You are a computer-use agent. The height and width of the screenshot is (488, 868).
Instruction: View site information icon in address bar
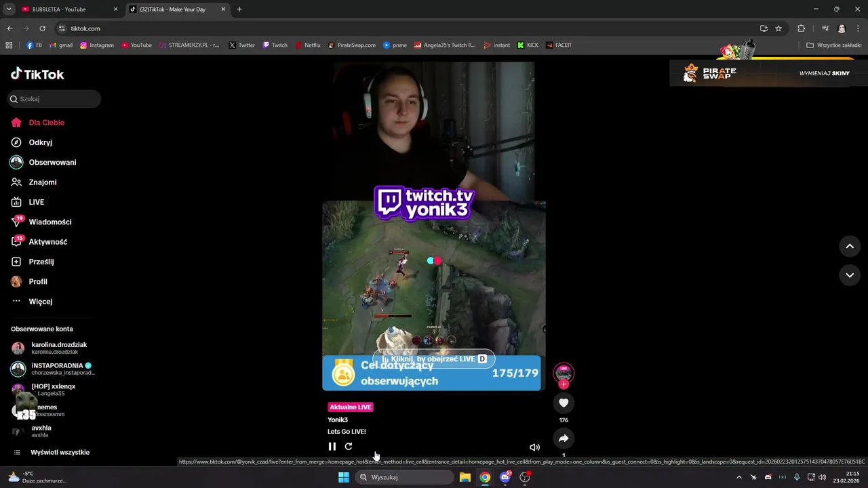(x=62, y=28)
